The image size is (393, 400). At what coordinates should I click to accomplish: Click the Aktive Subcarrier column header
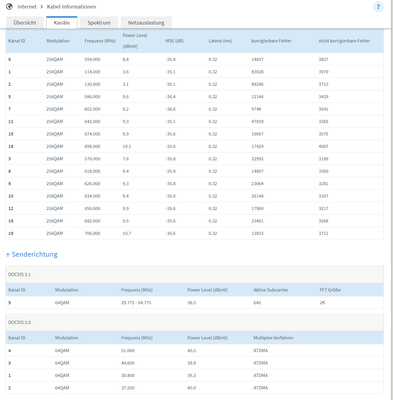[270, 290]
